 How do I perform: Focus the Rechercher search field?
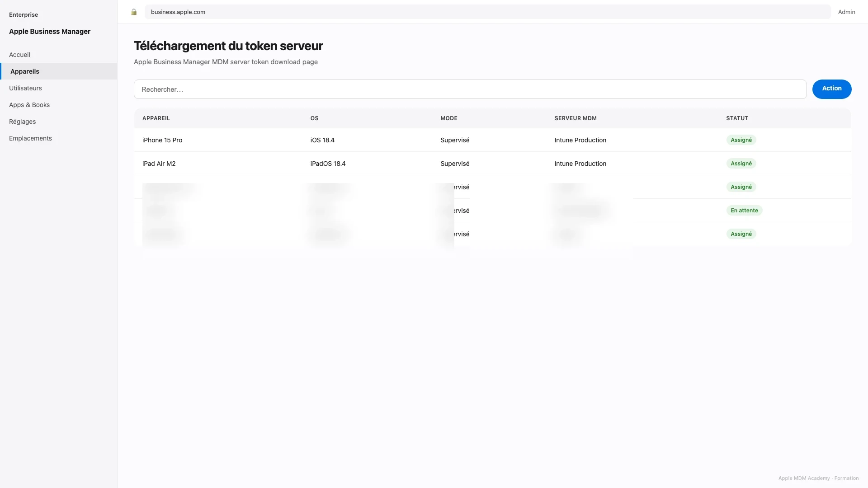(x=470, y=89)
